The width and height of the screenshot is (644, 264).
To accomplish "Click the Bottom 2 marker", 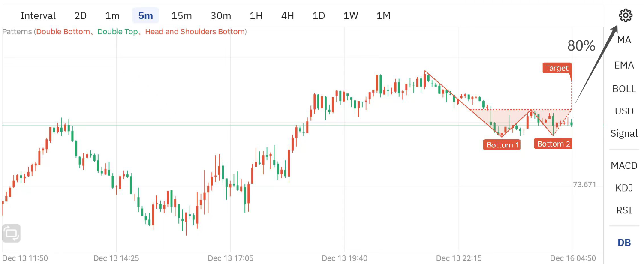I will click(x=554, y=144).
